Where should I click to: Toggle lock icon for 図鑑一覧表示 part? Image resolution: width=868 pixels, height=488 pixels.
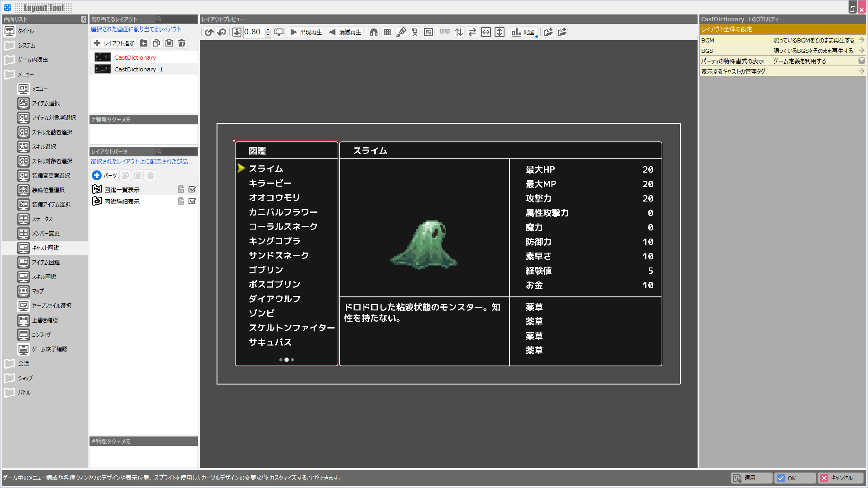(x=181, y=189)
